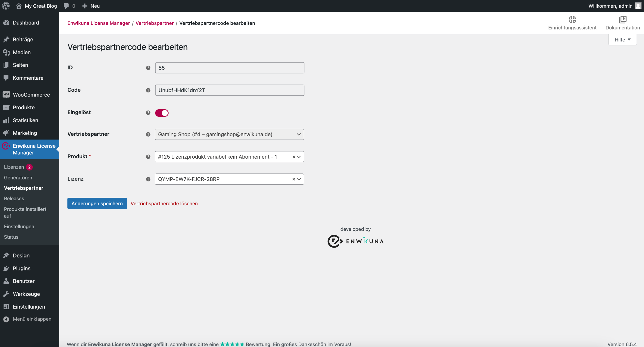The image size is (644, 347).
Task: Open License Manager Einstellungen submenu item
Action: 19,226
